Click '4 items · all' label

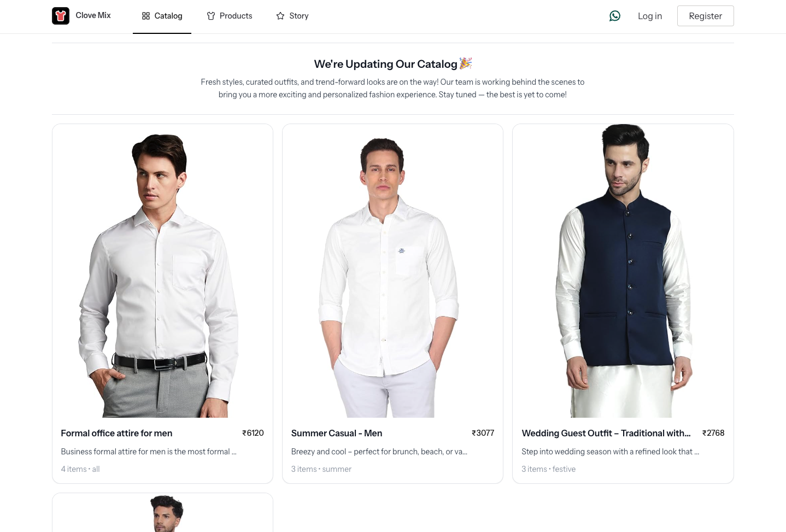[x=80, y=469]
